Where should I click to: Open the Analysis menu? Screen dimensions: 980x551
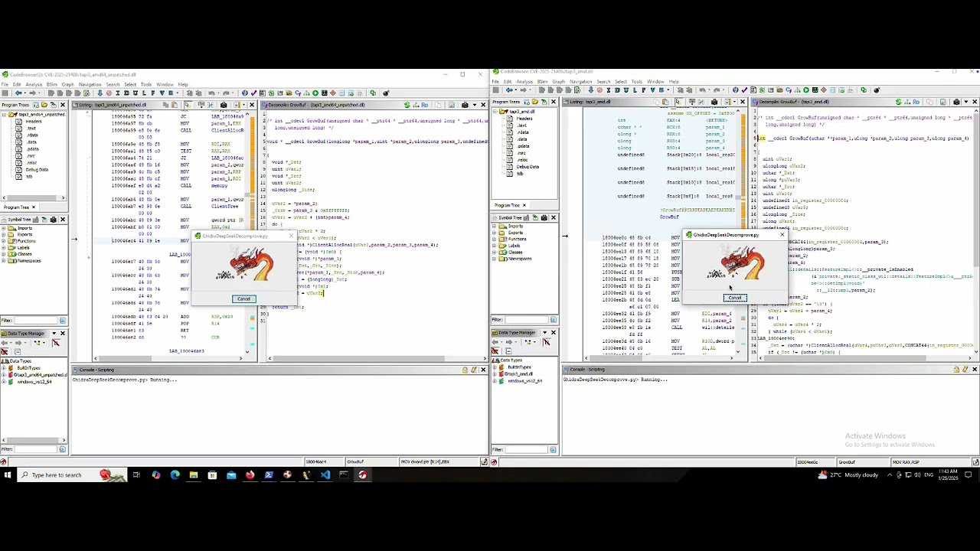point(34,84)
